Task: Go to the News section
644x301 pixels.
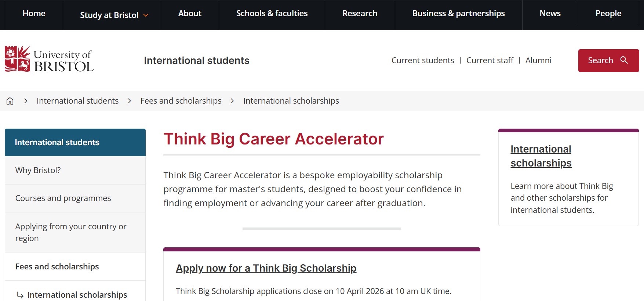Action: click(x=550, y=13)
